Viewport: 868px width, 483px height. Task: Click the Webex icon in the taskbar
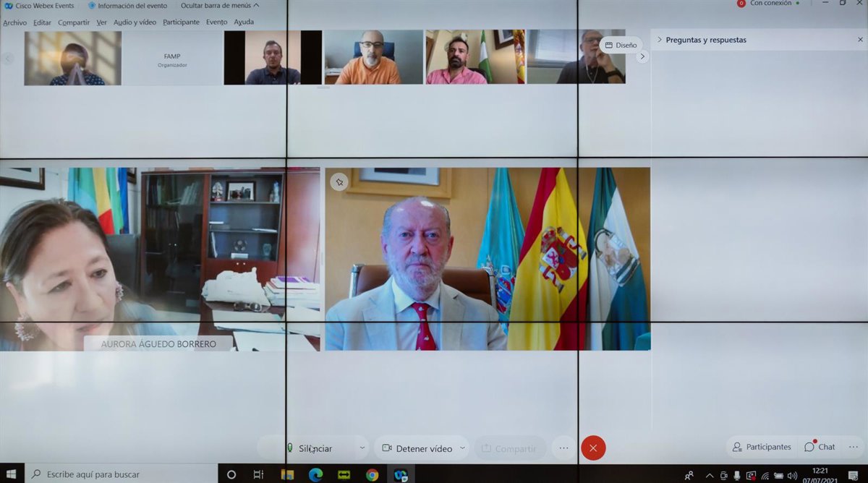click(x=400, y=475)
